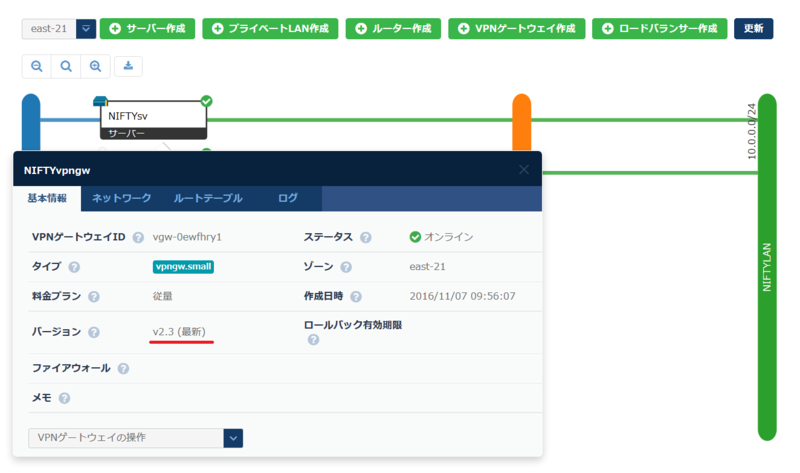Click the zoom reset magnifier icon
This screenshot has width=800, height=473.
point(66,67)
